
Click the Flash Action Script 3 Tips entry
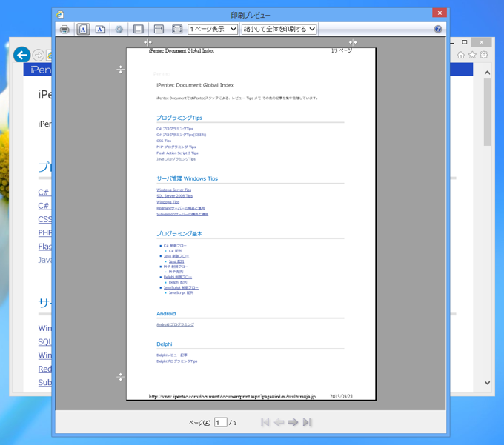177,153
